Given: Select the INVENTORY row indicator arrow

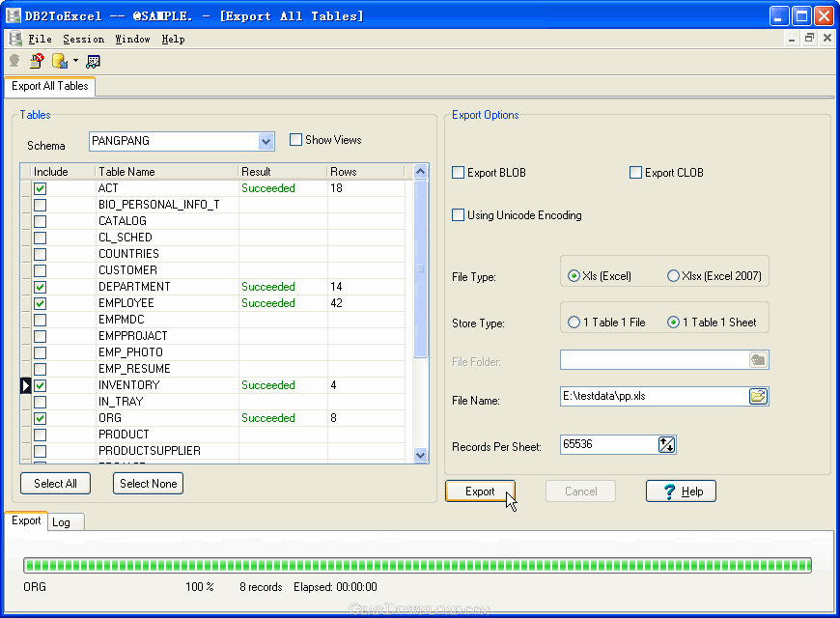Looking at the screenshot, I should [x=26, y=385].
